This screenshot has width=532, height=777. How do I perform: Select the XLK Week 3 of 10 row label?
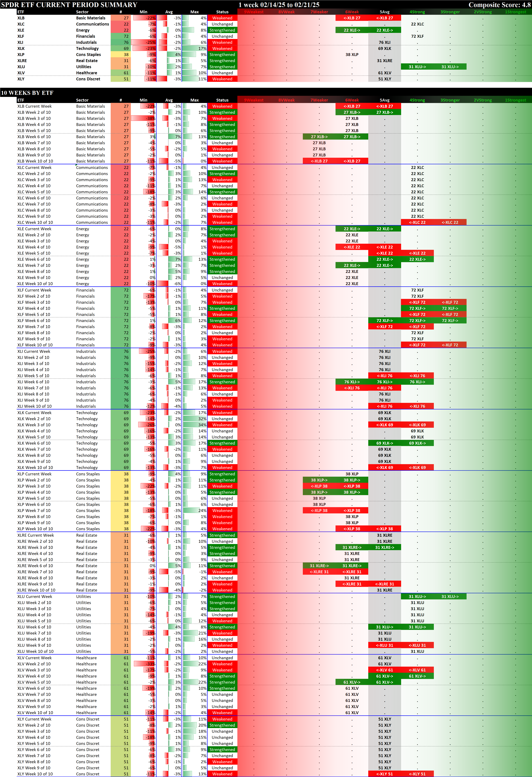pyautogui.click(x=34, y=425)
